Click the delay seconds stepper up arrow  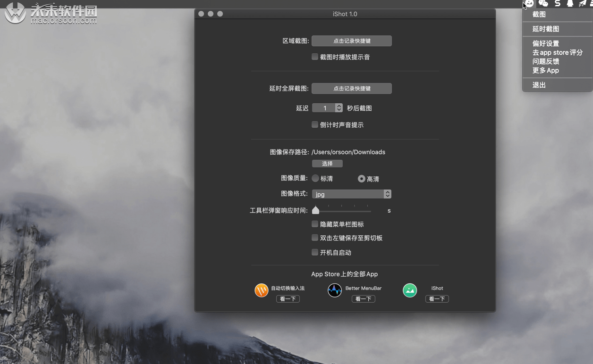(340, 106)
